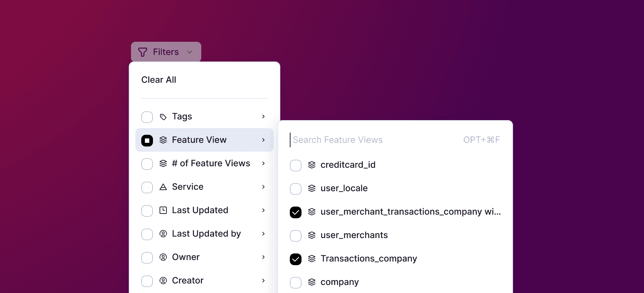The width and height of the screenshot is (644, 293).
Task: Click Clear All
Action: [159, 80]
